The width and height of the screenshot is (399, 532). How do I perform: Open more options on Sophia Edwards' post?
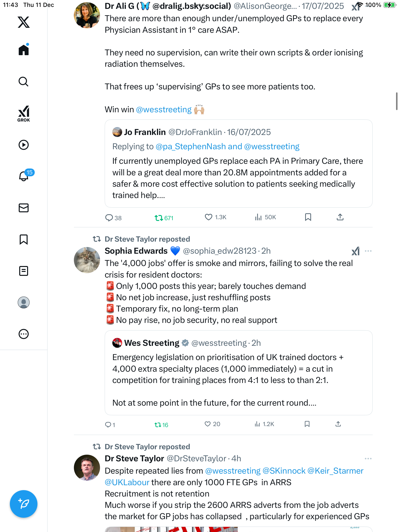pos(368,251)
